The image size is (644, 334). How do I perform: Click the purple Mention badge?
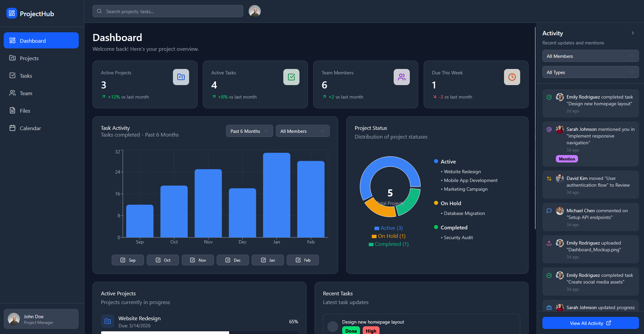[x=567, y=159]
